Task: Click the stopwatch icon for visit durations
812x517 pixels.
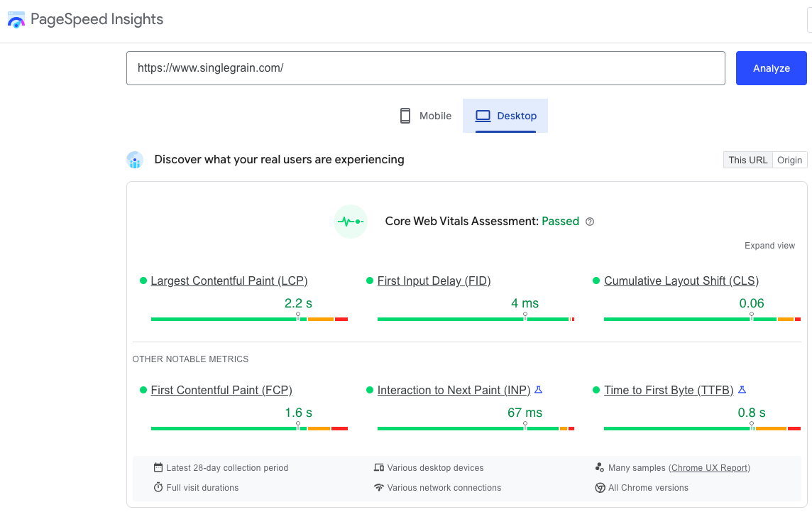Action: (x=158, y=488)
